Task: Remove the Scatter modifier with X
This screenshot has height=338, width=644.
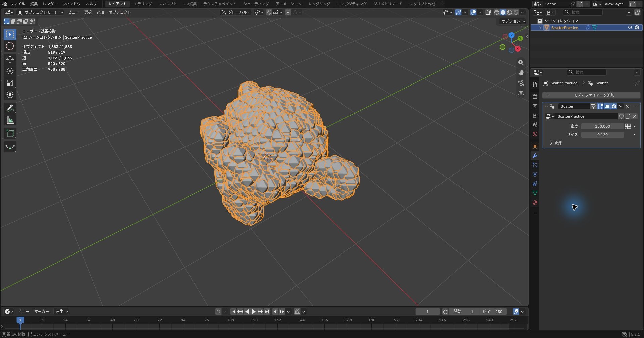Action: click(x=627, y=106)
